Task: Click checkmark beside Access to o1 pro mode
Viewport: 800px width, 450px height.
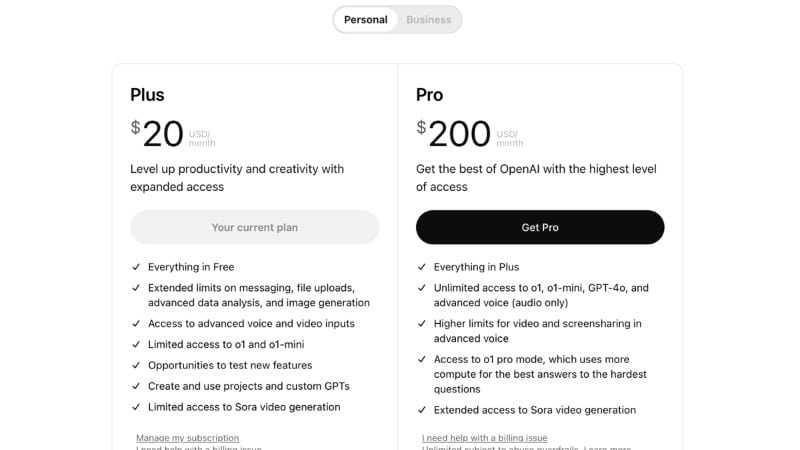Action: coord(422,360)
